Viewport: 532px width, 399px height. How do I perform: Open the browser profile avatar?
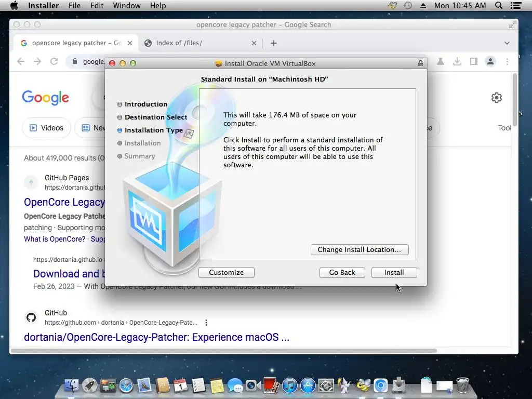tap(490, 61)
